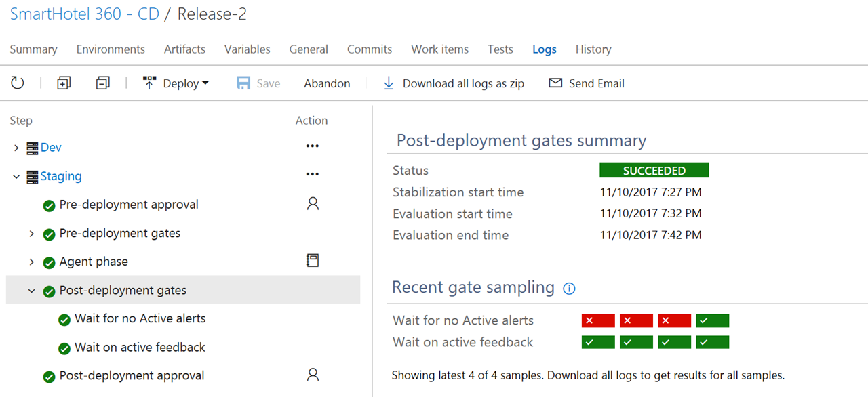
Task: Click second red sample for Wait for no Active alerts
Action: pyautogui.click(x=636, y=320)
